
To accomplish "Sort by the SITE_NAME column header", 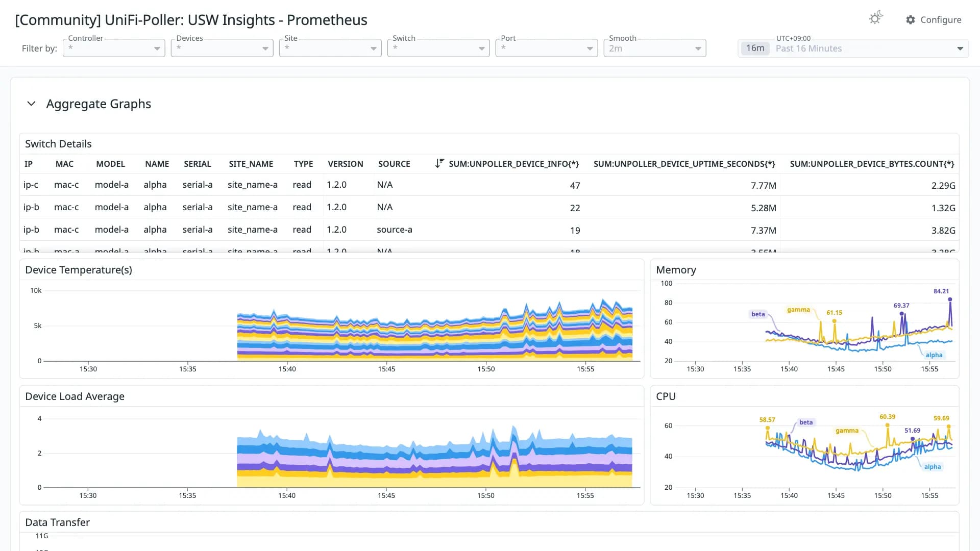I will tap(251, 164).
